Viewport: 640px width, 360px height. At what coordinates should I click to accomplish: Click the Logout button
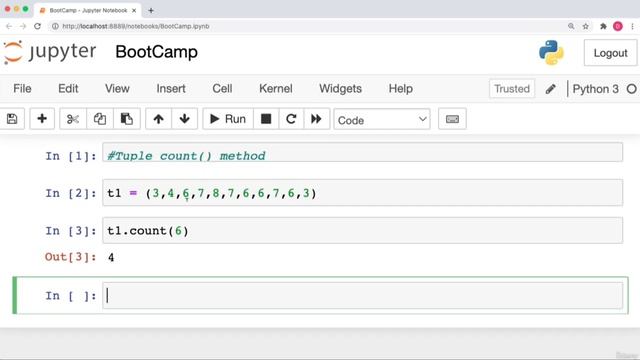610,53
